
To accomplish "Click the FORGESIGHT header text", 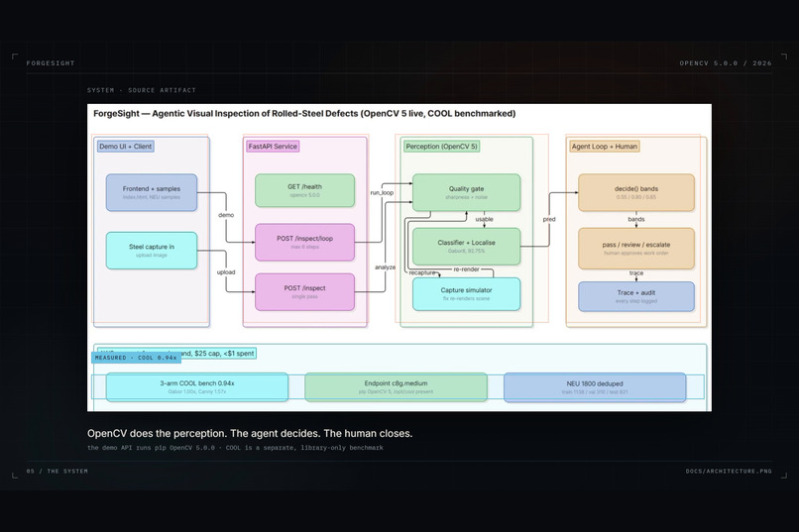I will point(51,63).
